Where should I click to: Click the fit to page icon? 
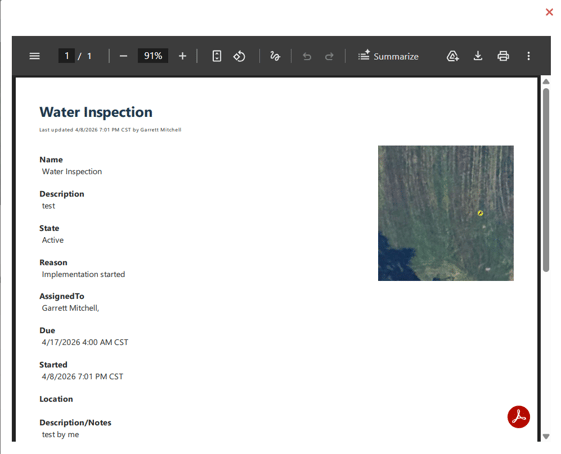coord(217,56)
